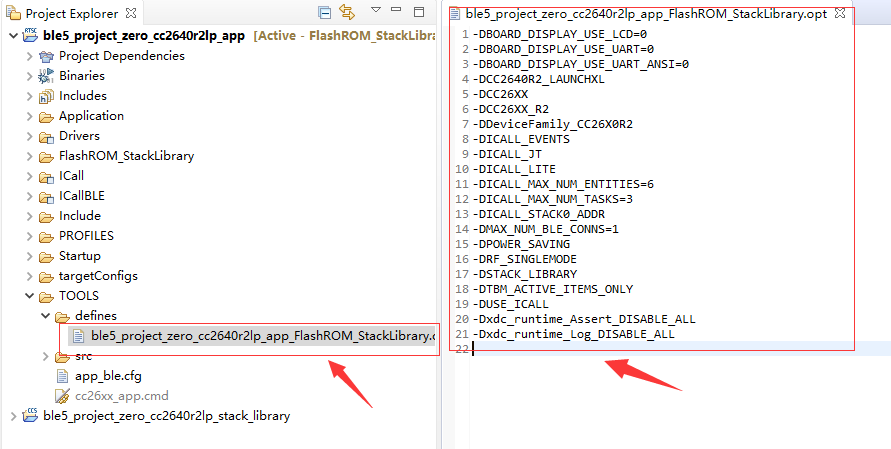Click the cc26xx_app.cmd file icon
The height and width of the screenshot is (449, 891).
tap(62, 396)
